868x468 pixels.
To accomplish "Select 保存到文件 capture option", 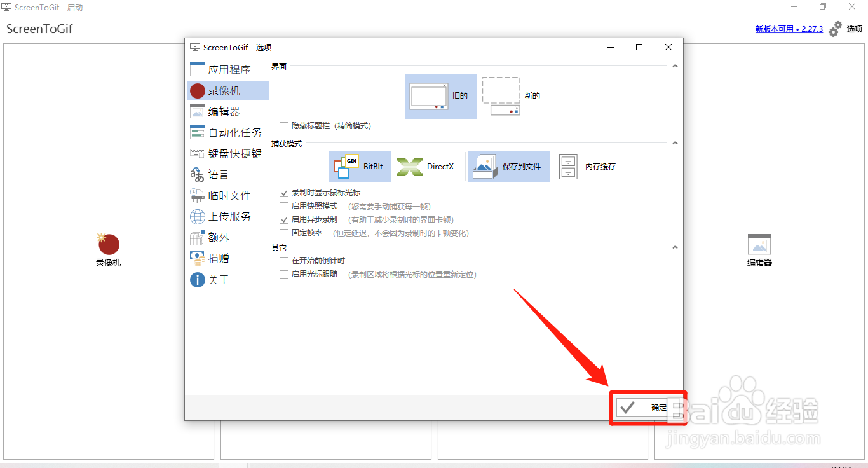I will point(509,167).
